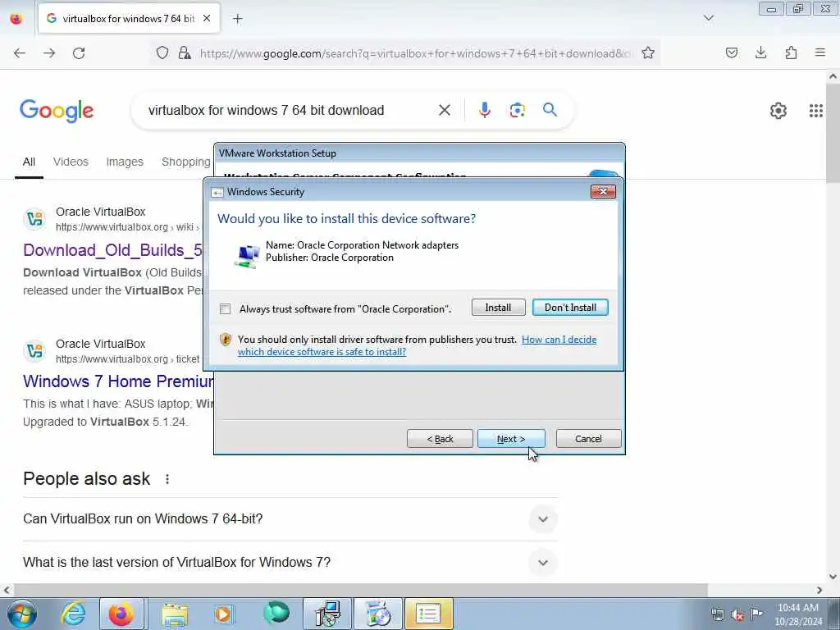Switch to the Videos tab
840x630 pixels.
(x=71, y=162)
